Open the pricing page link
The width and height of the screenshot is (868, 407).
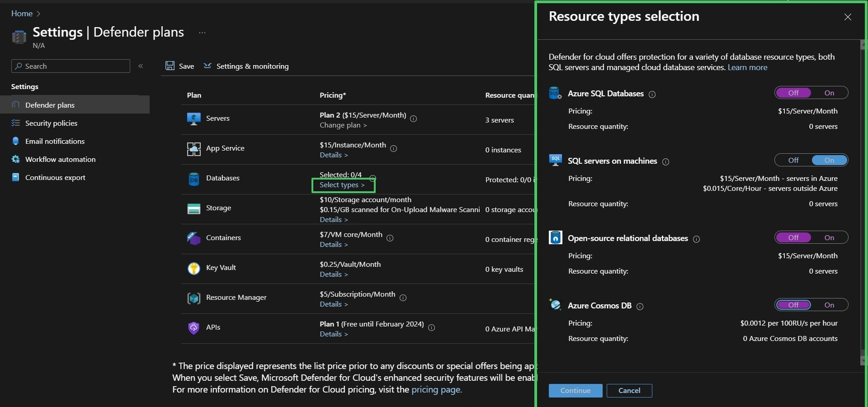(437, 389)
